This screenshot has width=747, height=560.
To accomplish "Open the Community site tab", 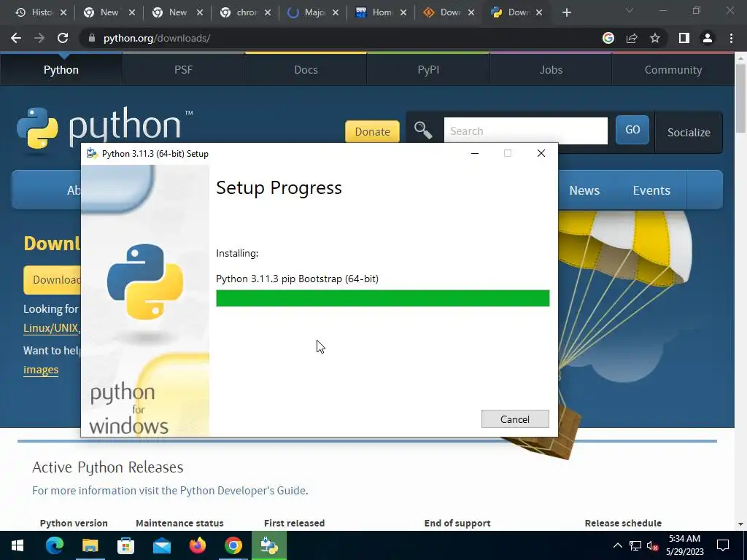I will click(x=673, y=70).
